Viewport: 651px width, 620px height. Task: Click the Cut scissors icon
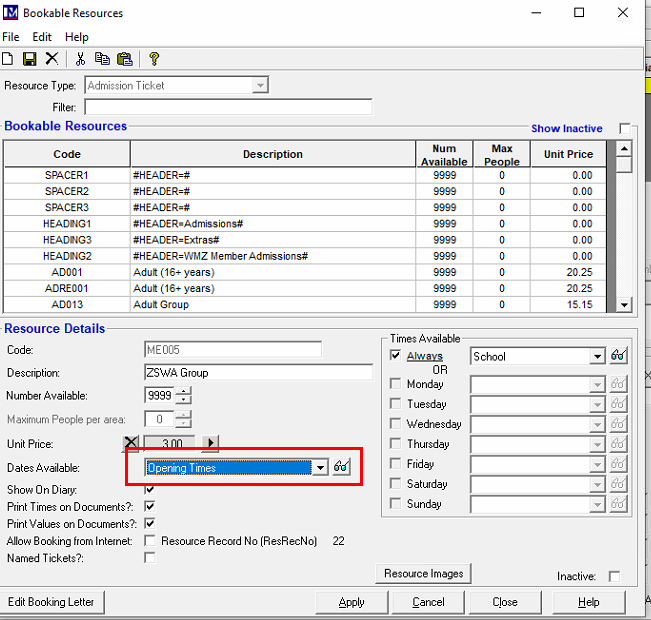point(81,59)
